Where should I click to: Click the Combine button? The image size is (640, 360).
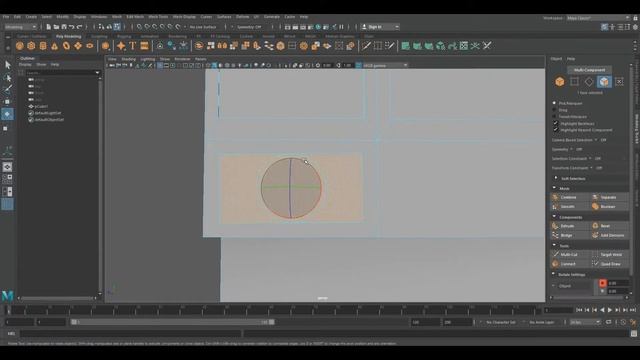[x=570, y=197]
